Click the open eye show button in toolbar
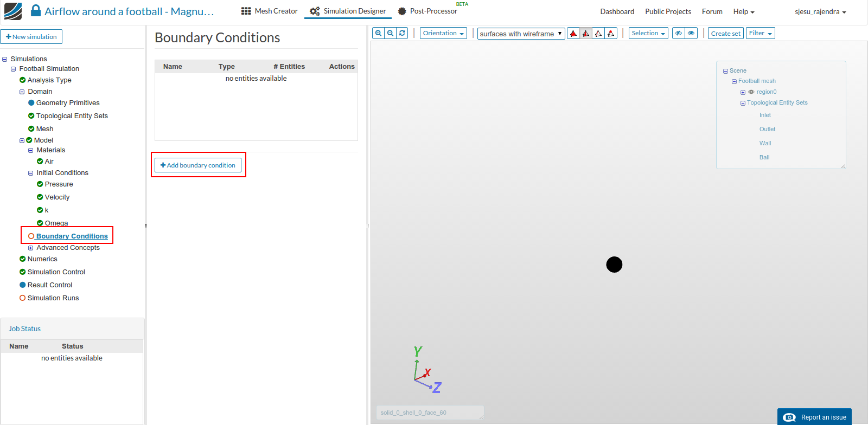Screen dimensions: 868x425 [x=691, y=33]
